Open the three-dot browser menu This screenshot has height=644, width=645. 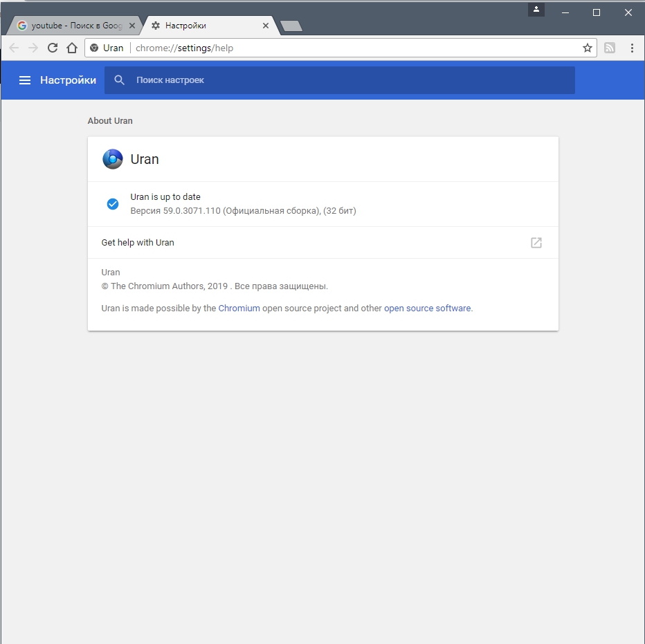(x=632, y=48)
